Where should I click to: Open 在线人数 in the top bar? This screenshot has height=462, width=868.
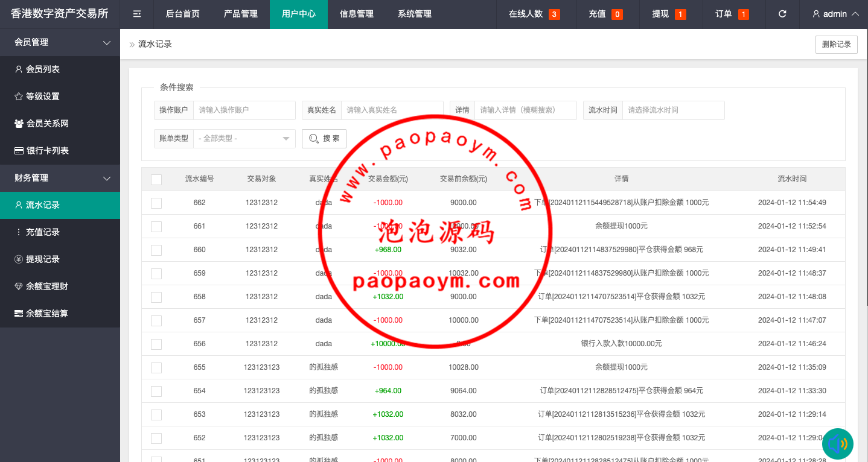[526, 14]
